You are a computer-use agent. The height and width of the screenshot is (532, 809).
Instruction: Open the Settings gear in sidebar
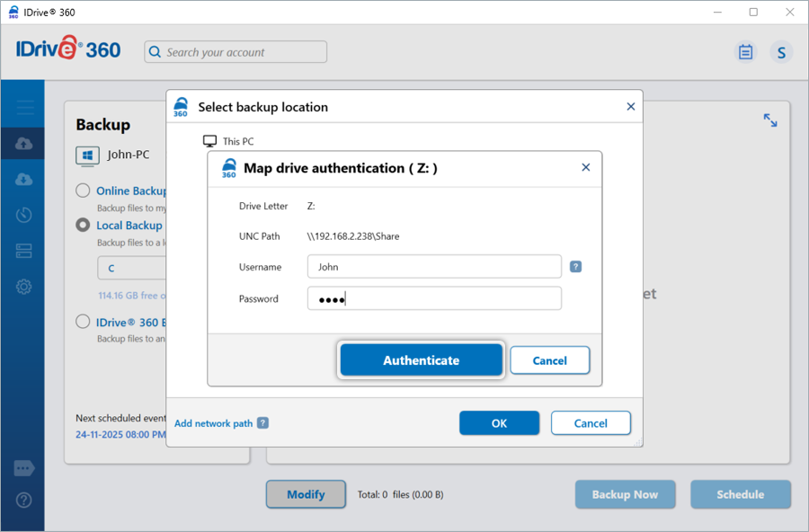tap(23, 287)
